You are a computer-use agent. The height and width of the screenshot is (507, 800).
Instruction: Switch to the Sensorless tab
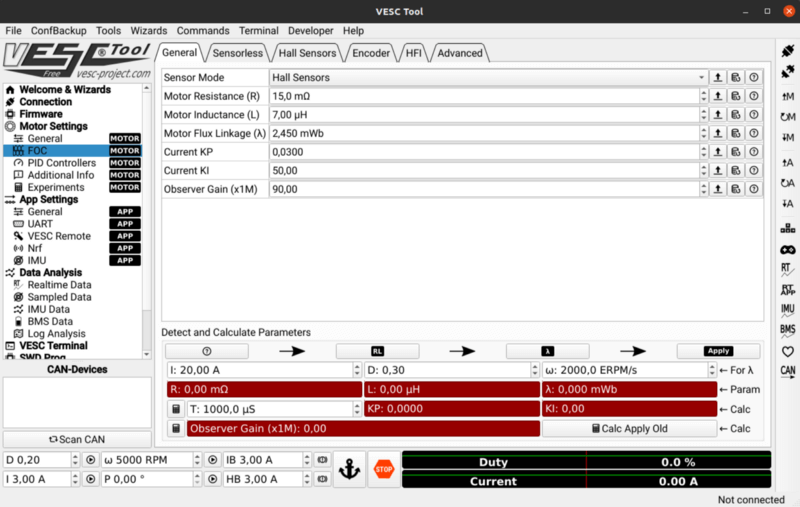[x=238, y=53]
